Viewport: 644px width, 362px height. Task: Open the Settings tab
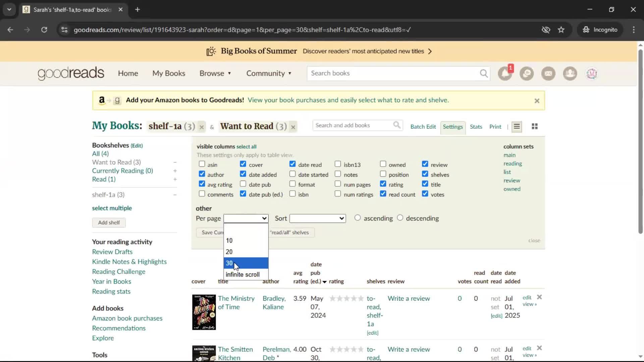click(x=453, y=127)
